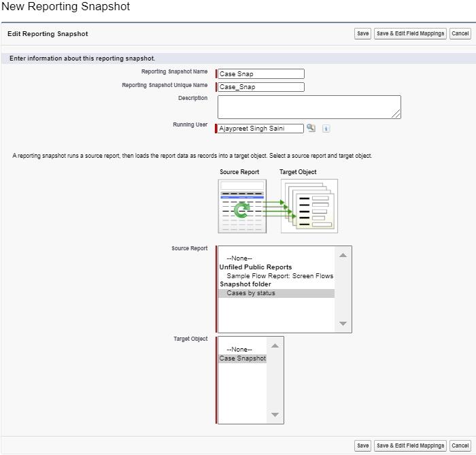Click top Save & Edit Field Mappings
The image size is (476, 455).
410,33
